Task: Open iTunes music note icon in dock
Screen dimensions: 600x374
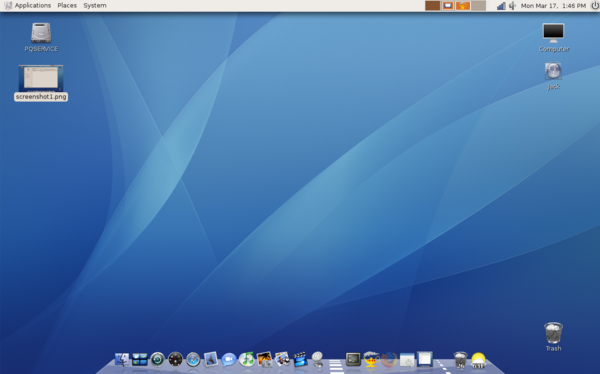Action: click(247, 359)
